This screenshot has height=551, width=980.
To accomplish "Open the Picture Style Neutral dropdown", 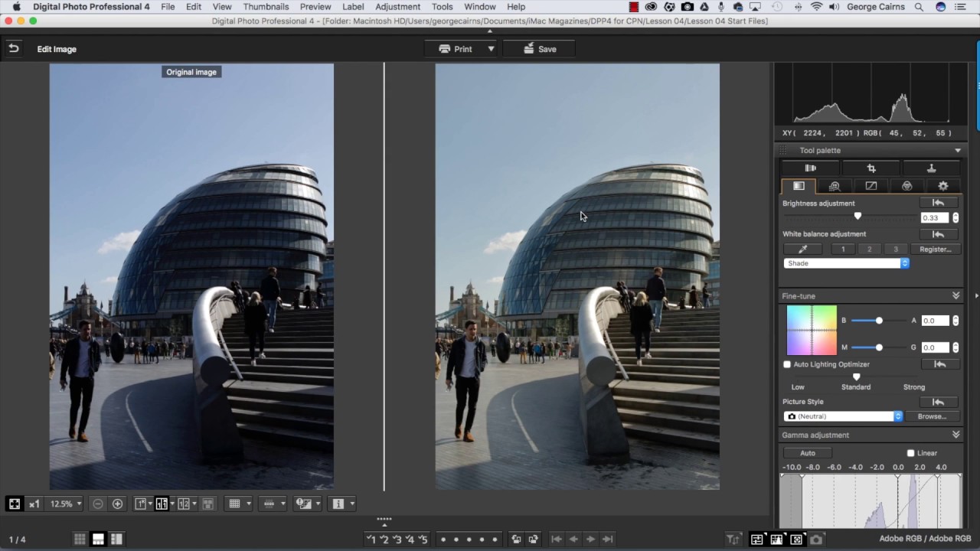I will pyautogui.click(x=844, y=416).
